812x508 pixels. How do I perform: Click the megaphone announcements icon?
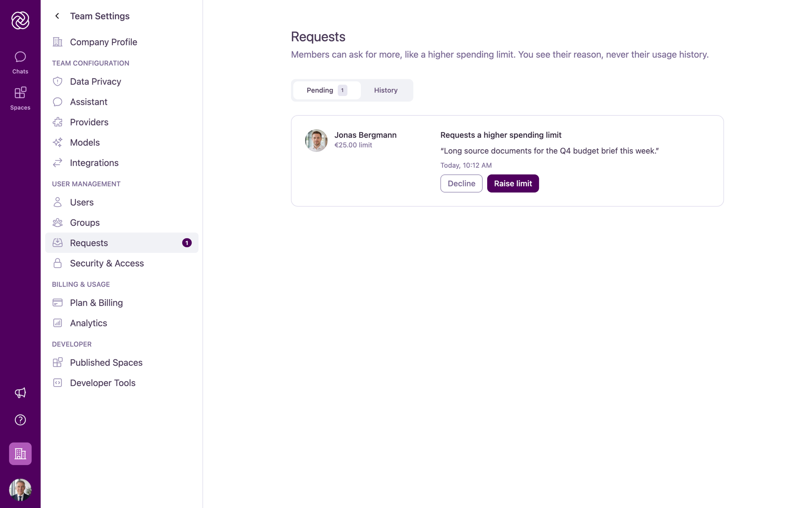point(20,393)
